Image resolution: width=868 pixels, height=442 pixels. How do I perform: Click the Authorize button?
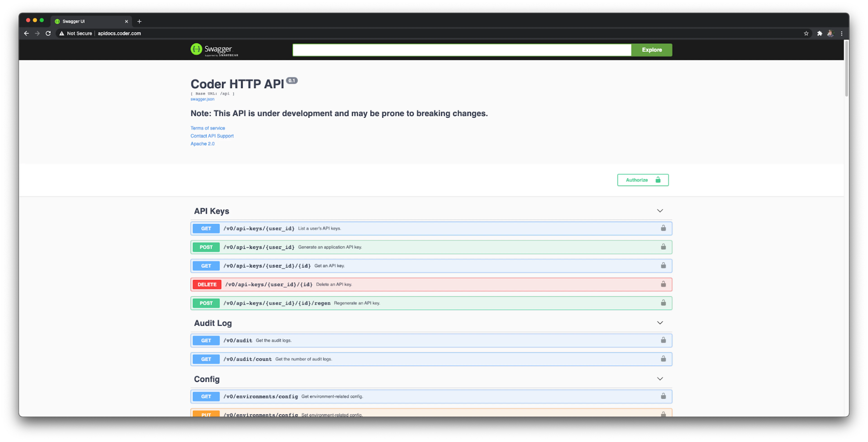tap(643, 180)
